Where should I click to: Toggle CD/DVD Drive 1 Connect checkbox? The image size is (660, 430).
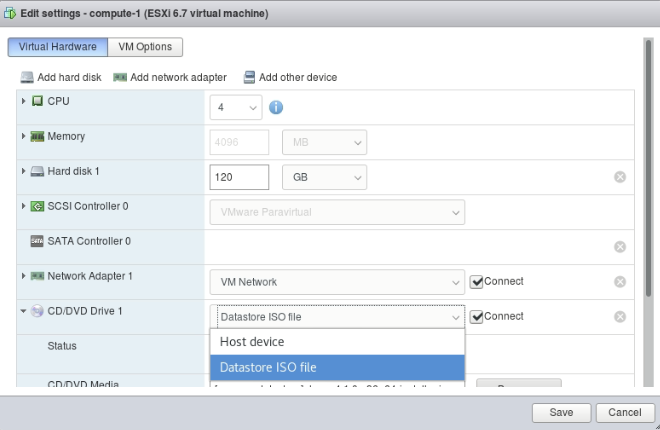tap(477, 317)
